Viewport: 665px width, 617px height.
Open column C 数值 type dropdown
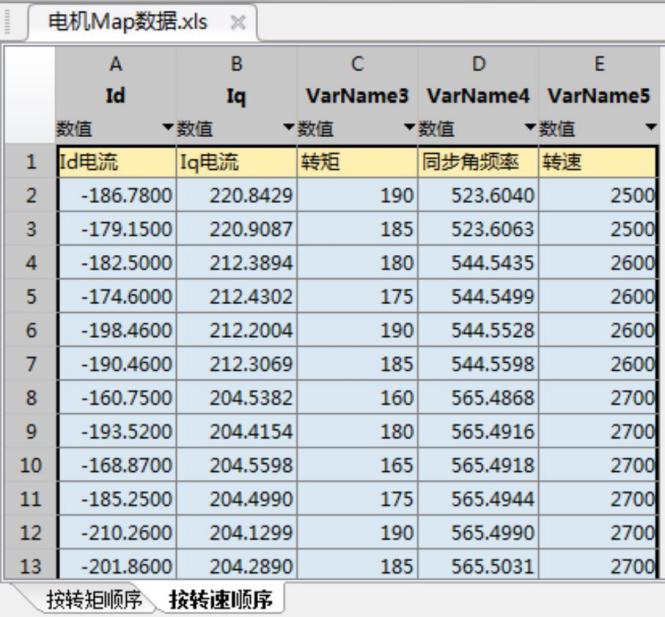(409, 128)
